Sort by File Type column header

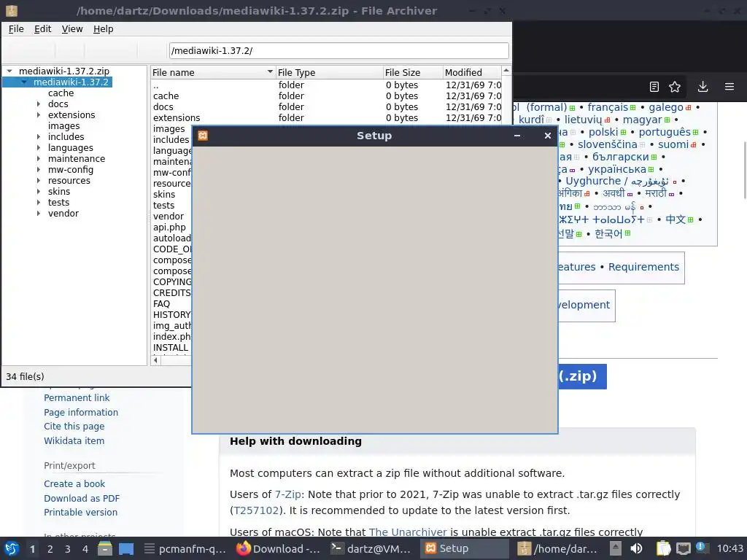click(329, 72)
